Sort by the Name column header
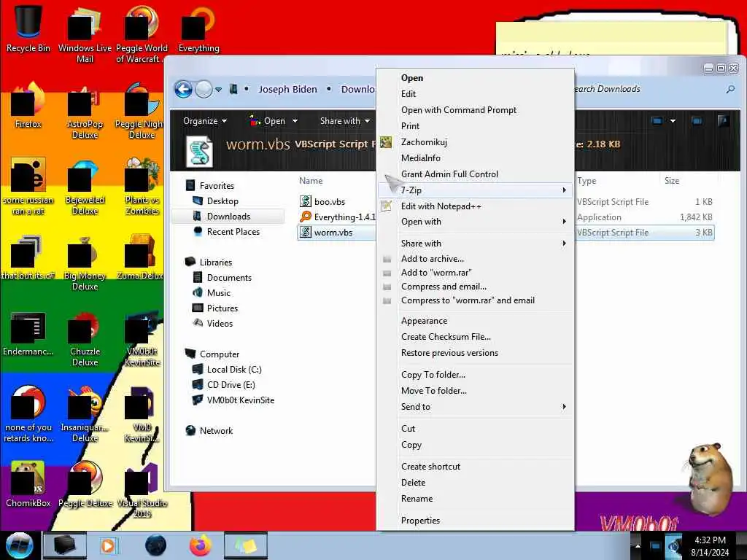 pyautogui.click(x=311, y=181)
